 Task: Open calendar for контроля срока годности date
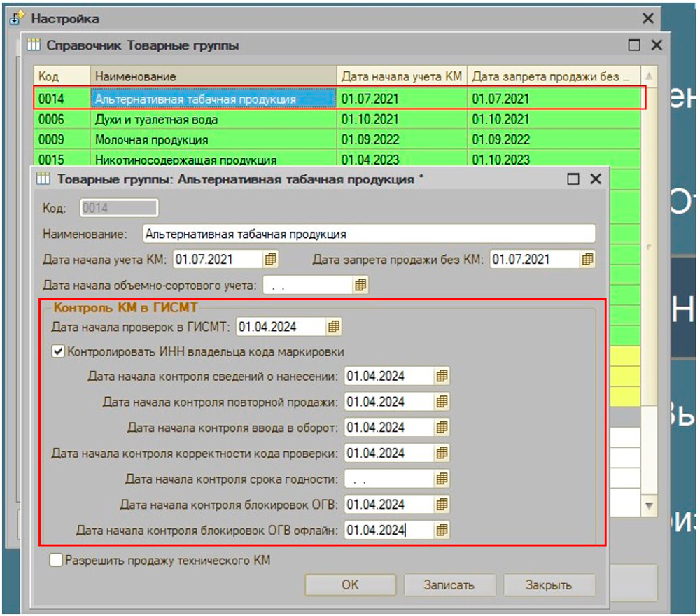pyautogui.click(x=442, y=479)
